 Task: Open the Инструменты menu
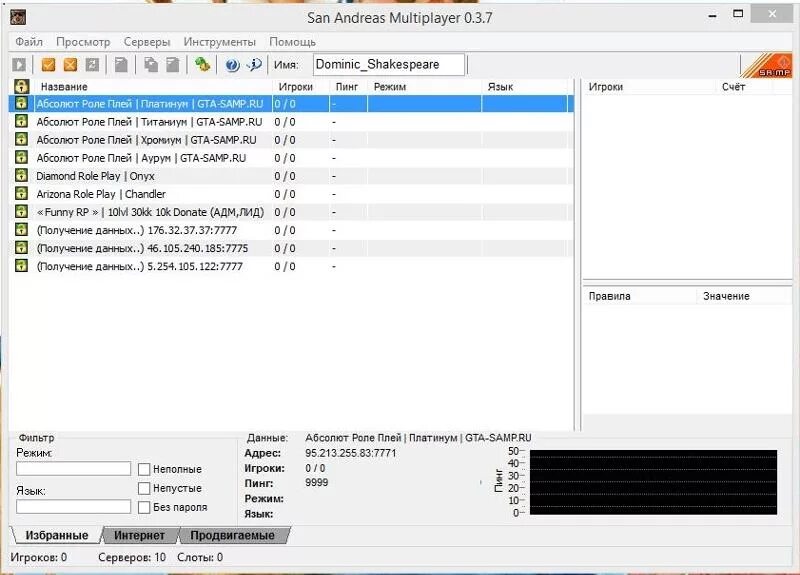pos(219,42)
